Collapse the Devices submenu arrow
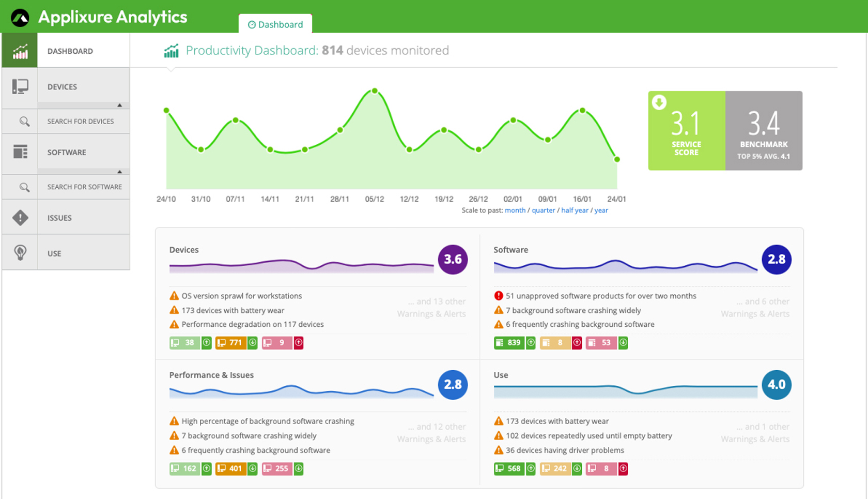The height and width of the screenshot is (499, 868). [x=119, y=105]
